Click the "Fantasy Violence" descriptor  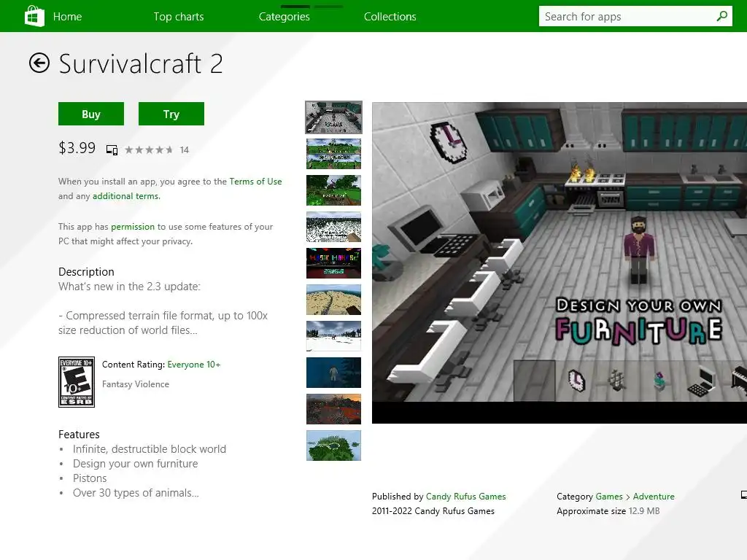[x=136, y=384]
